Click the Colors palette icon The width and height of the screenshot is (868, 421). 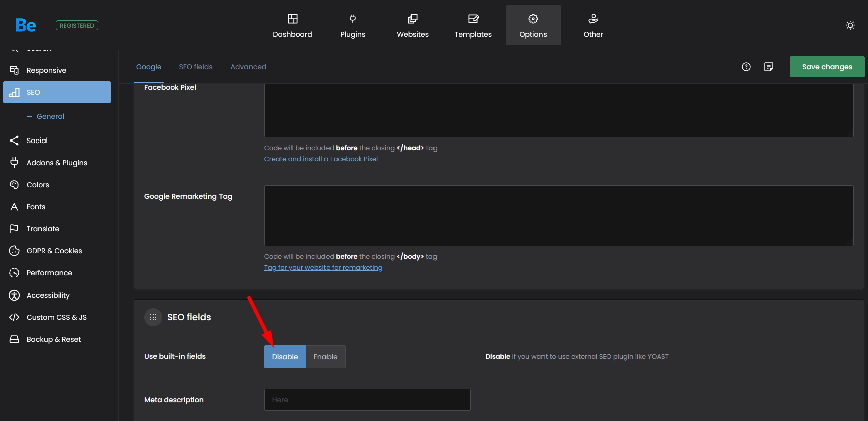coord(14,185)
